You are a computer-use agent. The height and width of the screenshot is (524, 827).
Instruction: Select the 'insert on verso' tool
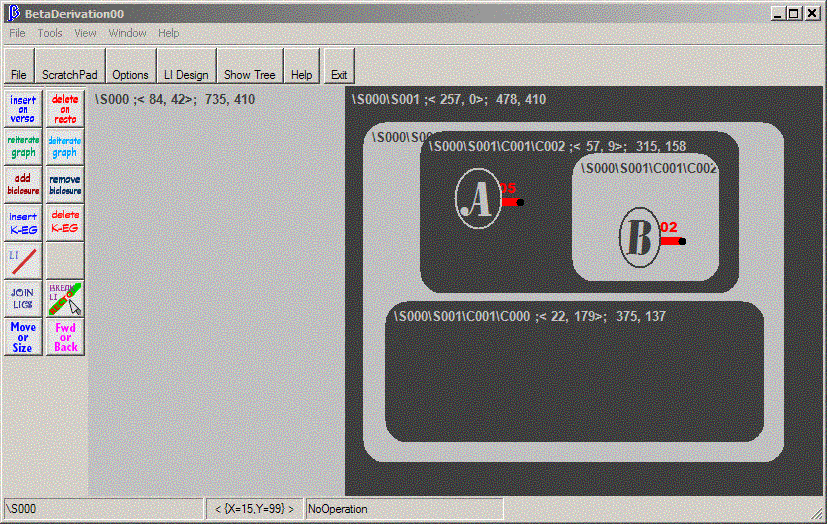(23, 109)
